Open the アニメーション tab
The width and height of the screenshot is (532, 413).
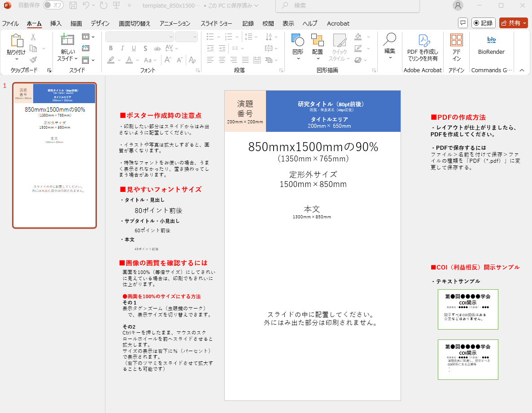(x=174, y=23)
